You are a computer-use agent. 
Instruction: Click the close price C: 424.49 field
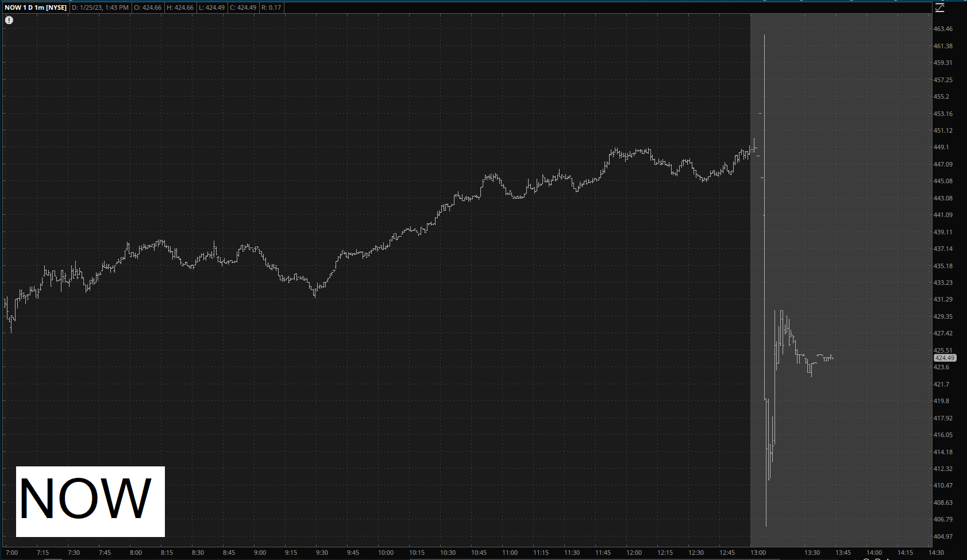point(243,7)
